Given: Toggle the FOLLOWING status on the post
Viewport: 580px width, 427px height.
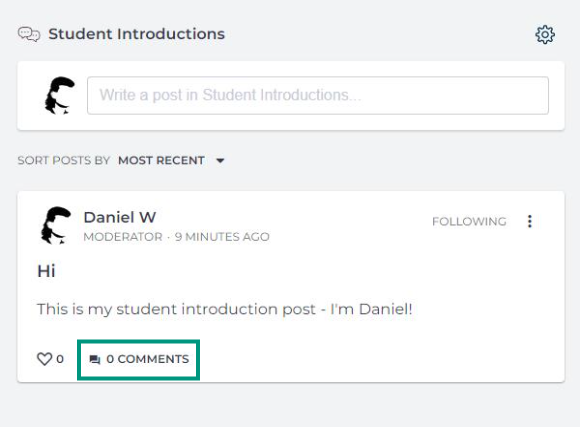Looking at the screenshot, I should [469, 221].
